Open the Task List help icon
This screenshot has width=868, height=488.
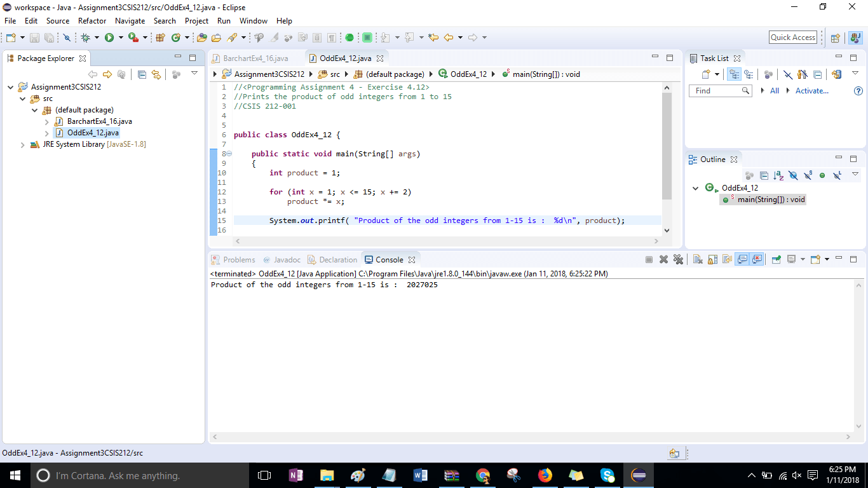click(x=858, y=91)
